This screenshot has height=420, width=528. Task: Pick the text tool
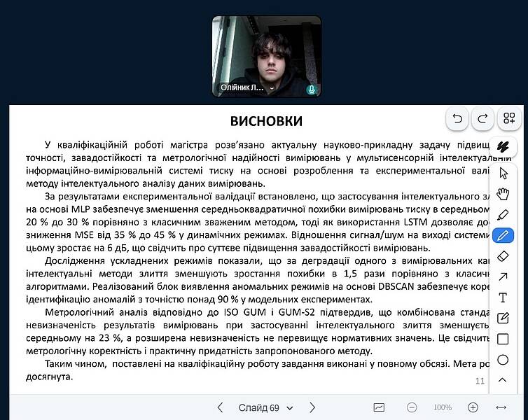click(502, 297)
